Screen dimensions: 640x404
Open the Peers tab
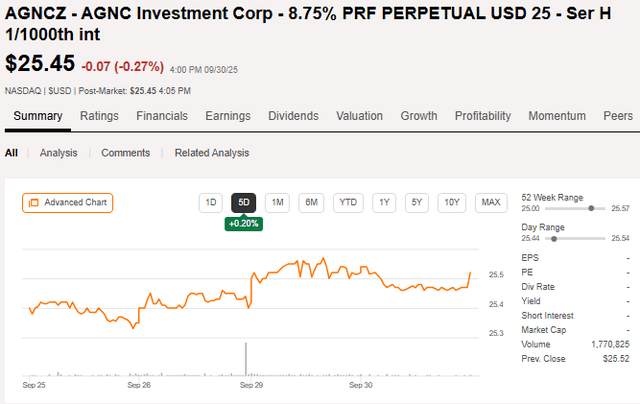(618, 116)
